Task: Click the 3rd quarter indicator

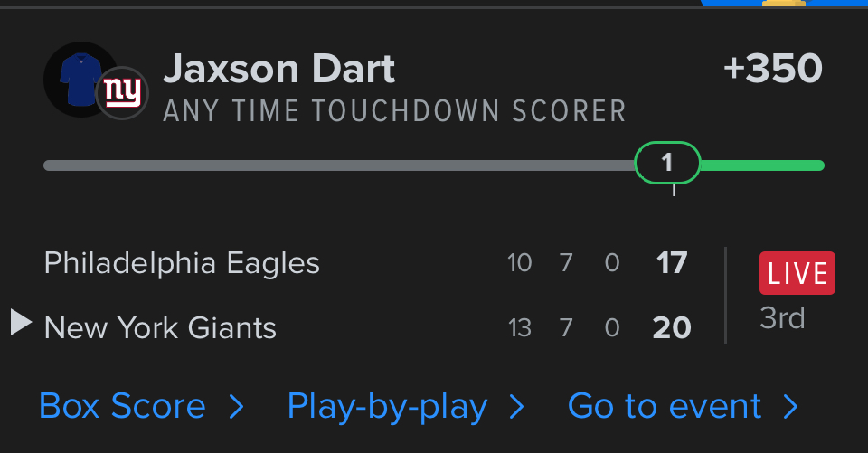Action: point(782,318)
